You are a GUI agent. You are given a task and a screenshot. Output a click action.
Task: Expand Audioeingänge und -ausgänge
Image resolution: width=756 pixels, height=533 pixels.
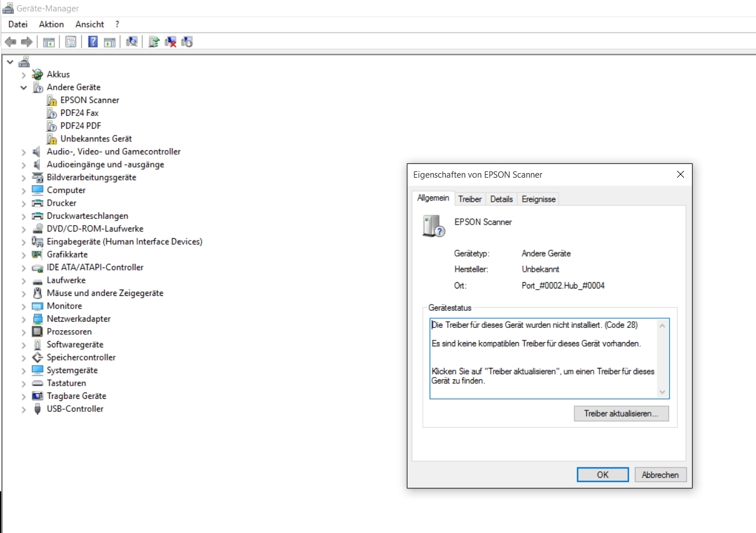pyautogui.click(x=23, y=165)
